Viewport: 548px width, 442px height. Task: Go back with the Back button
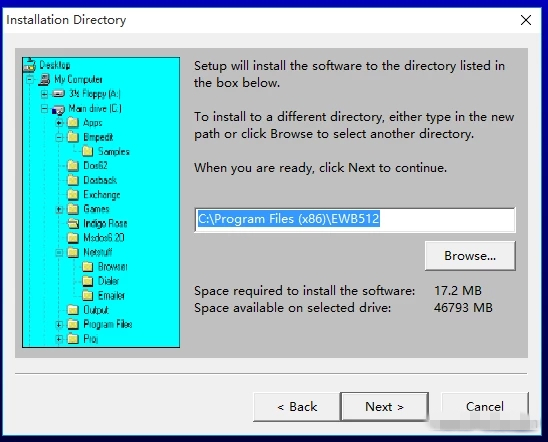click(297, 407)
